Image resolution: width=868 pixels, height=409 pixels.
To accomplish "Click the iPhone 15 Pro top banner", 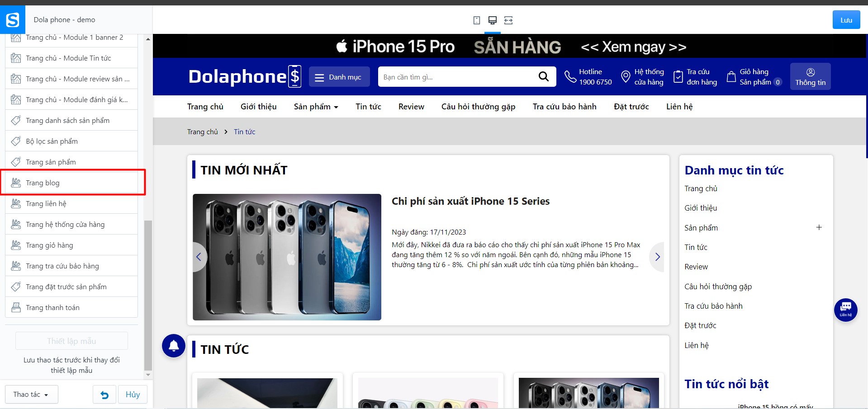I will tap(510, 47).
